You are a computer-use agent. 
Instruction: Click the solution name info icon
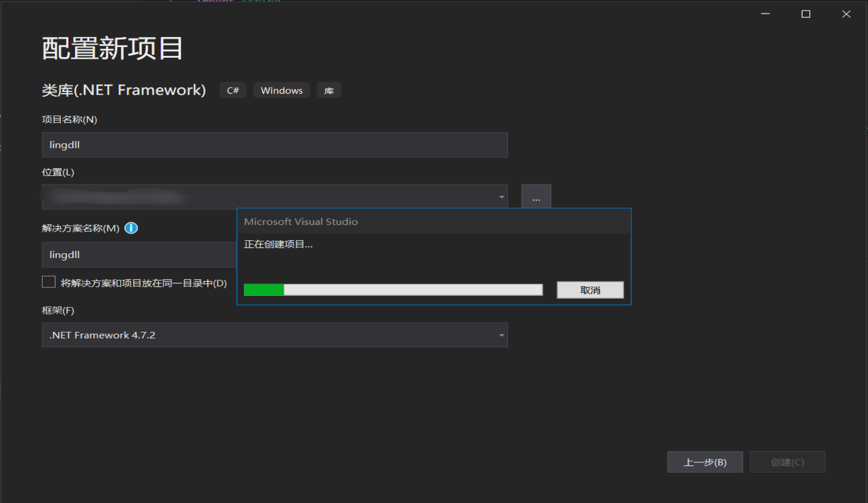pyautogui.click(x=131, y=228)
